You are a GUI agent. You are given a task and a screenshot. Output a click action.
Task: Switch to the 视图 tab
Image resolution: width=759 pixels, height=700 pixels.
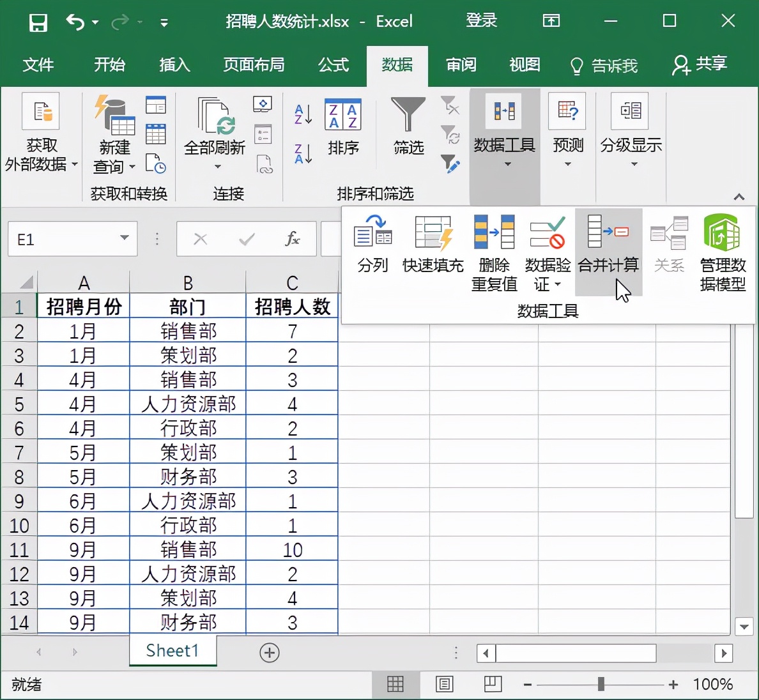coord(525,65)
